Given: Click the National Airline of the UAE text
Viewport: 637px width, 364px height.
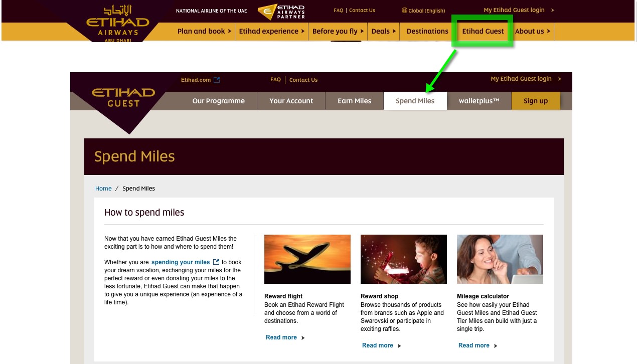Looking at the screenshot, I should (212, 11).
